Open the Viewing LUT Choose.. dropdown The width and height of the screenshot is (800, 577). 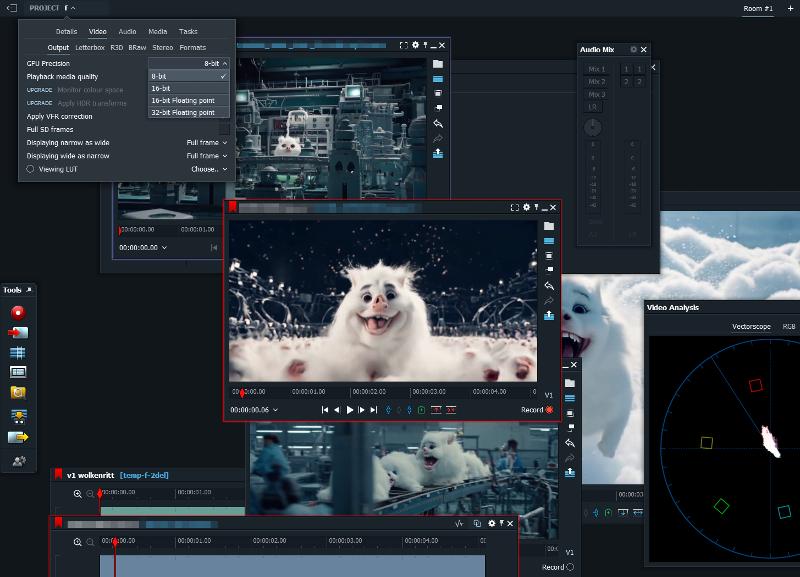209,169
